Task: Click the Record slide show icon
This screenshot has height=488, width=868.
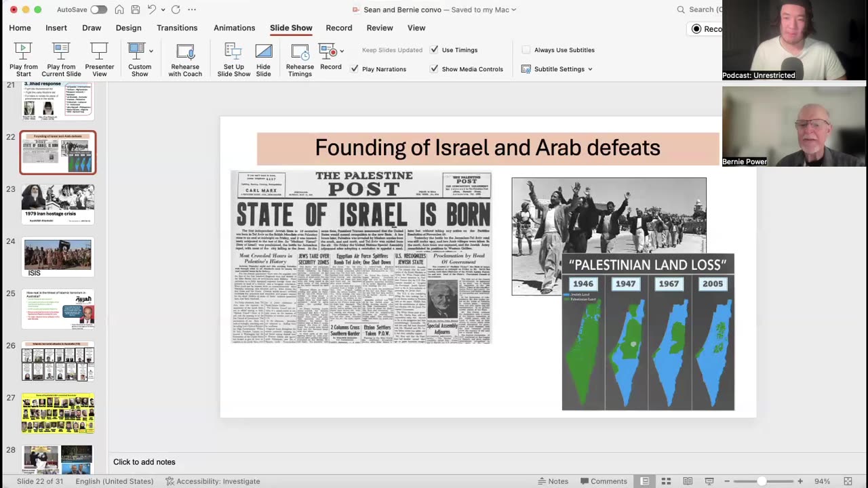Action: 327,51
